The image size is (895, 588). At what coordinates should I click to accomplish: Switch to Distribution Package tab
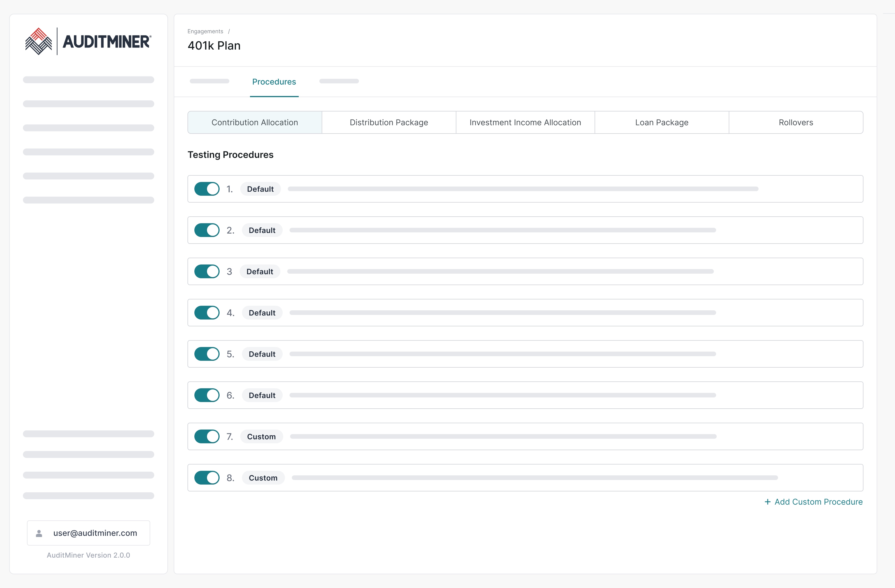tap(389, 123)
